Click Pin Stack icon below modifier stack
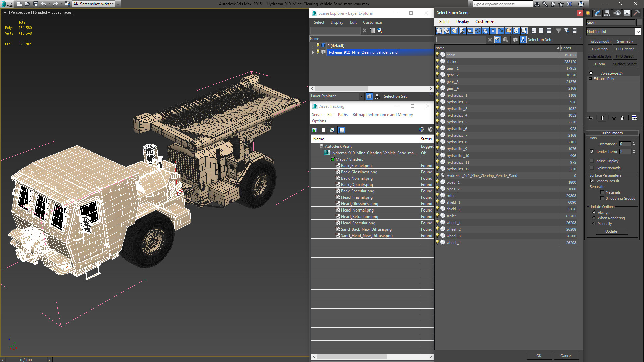Screen dimensions: 644x362 pos(591,118)
